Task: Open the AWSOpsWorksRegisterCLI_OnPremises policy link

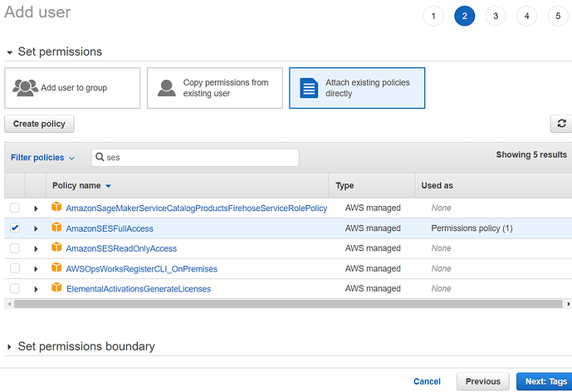Action: click(x=141, y=269)
